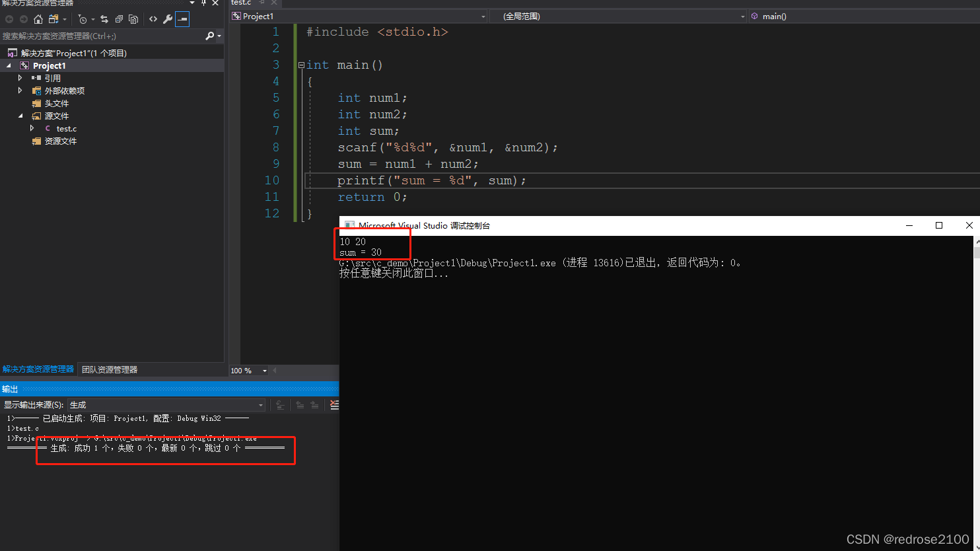Screen dimensions: 980x551
Task: Click the scanf("%d%d", &num1, &num2) line
Action: click(448, 147)
